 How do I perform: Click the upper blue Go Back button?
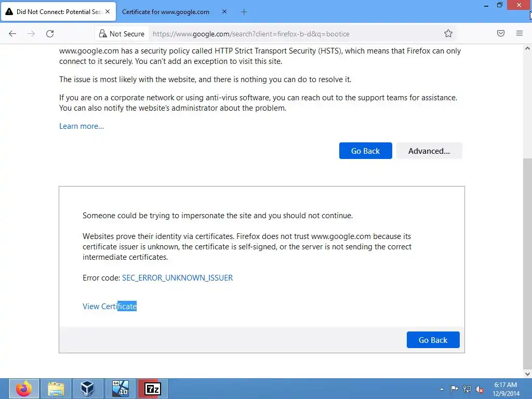365,151
